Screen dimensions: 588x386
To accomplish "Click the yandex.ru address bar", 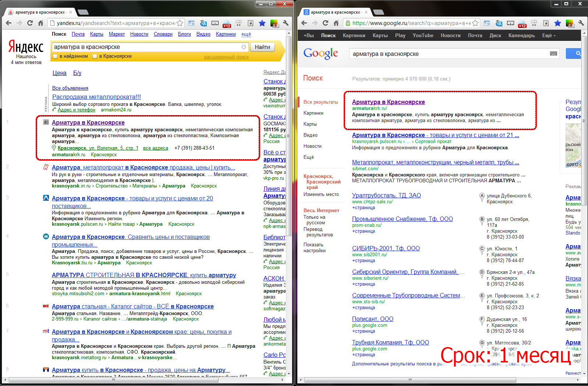I will (116, 23).
